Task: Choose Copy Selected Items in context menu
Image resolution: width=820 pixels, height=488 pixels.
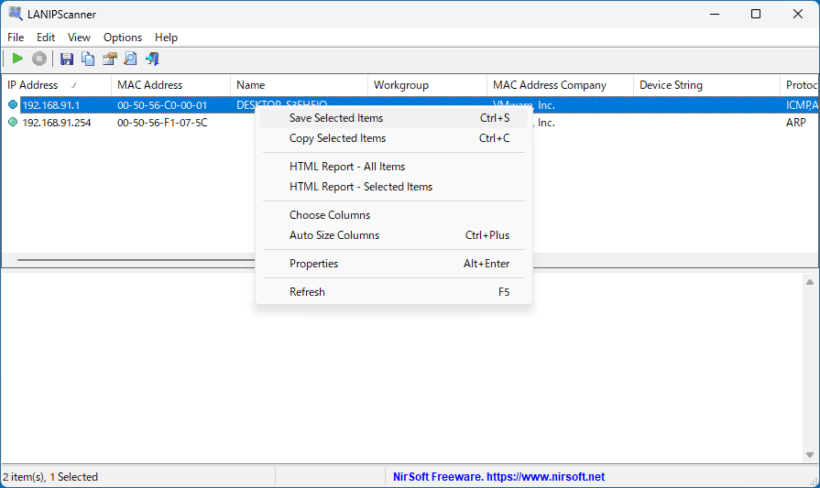Action: 394,138
